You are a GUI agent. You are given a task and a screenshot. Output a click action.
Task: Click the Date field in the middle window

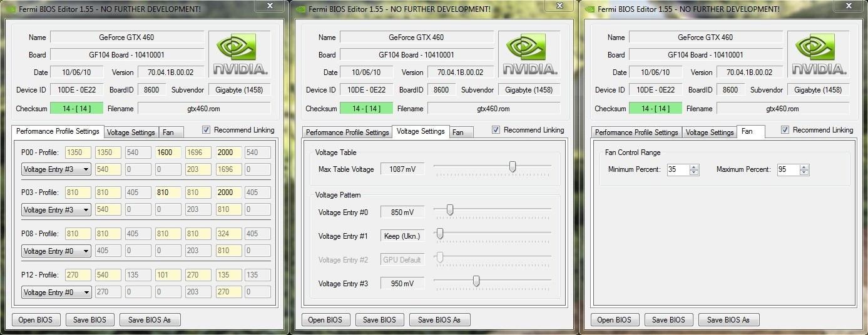click(366, 72)
